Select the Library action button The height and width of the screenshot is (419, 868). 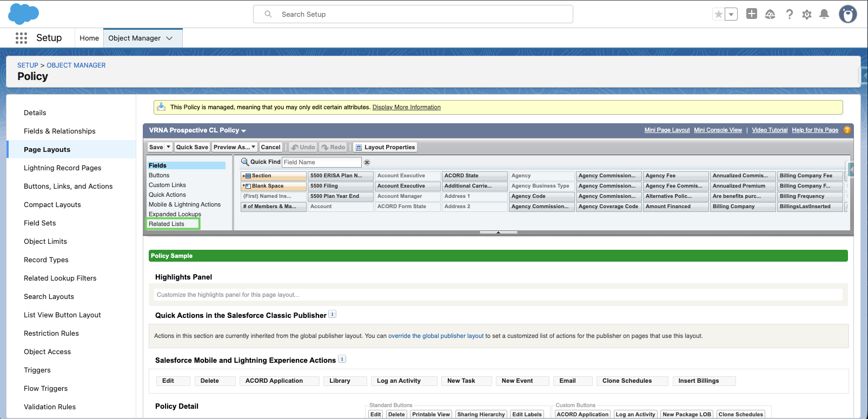[345, 381]
